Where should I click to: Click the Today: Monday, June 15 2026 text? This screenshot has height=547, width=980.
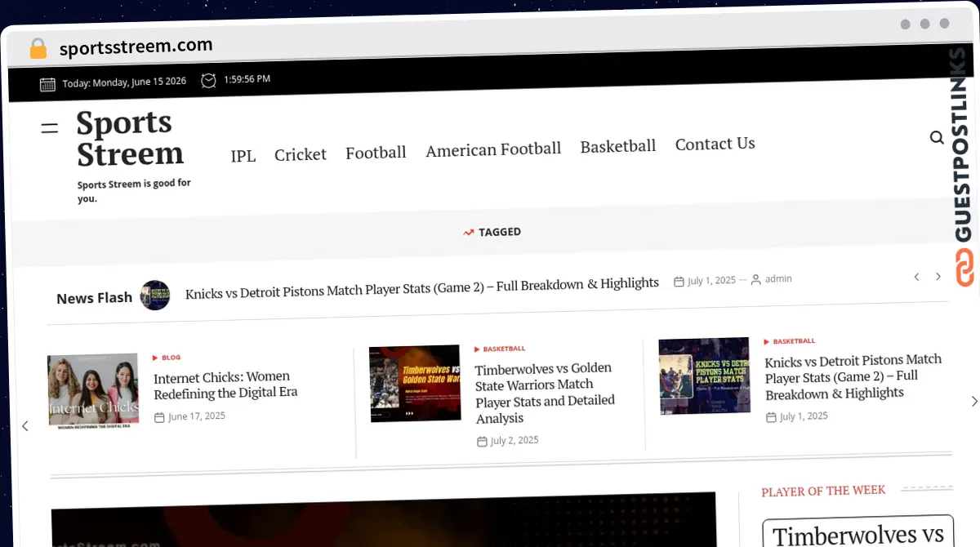pos(124,82)
